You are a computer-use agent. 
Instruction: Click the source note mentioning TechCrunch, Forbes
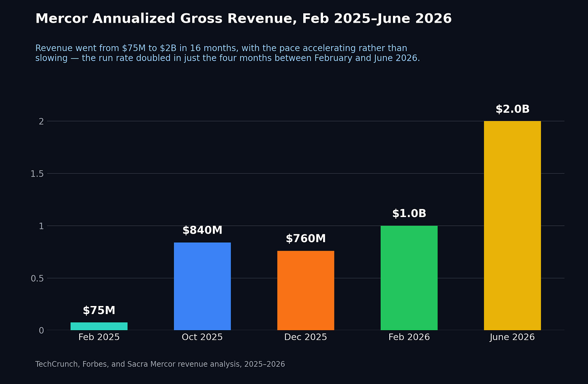tap(160, 364)
